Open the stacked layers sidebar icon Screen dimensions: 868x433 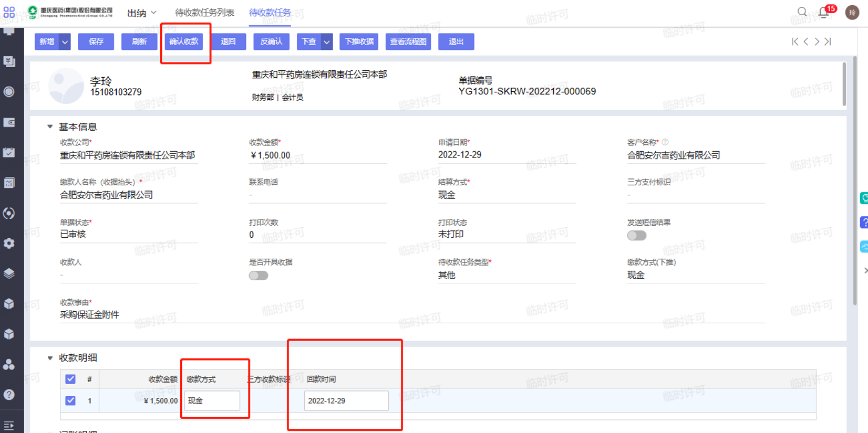(9, 273)
